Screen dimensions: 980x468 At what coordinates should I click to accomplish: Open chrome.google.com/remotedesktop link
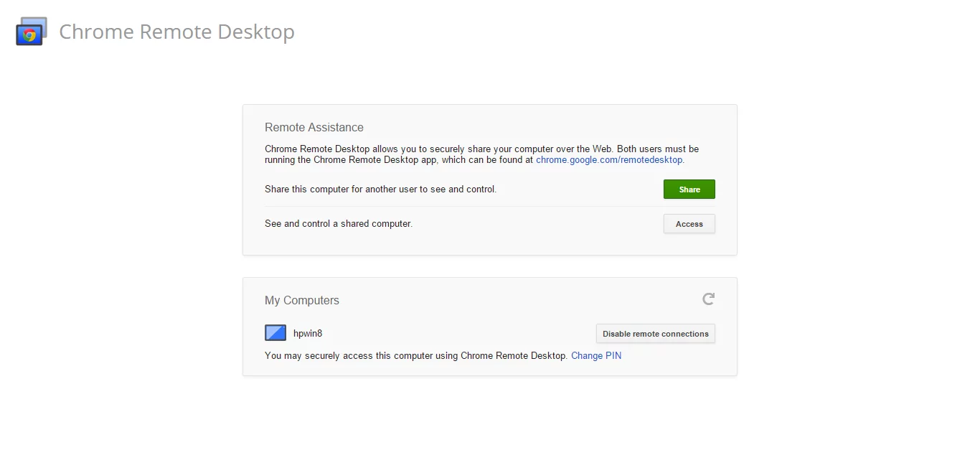[609, 159]
